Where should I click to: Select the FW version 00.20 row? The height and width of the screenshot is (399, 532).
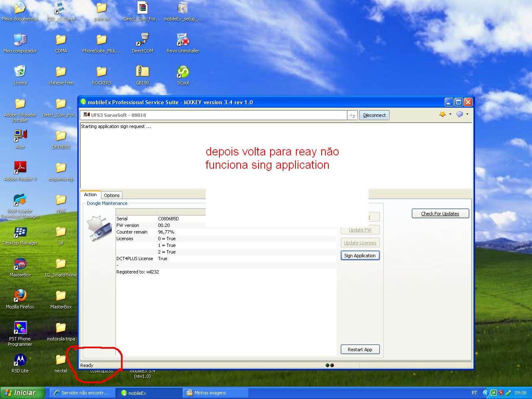226,225
